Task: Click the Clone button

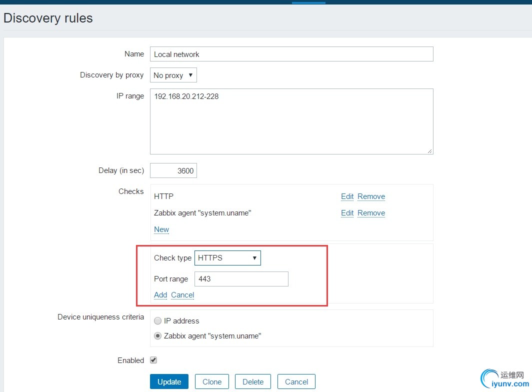Action: coord(212,382)
